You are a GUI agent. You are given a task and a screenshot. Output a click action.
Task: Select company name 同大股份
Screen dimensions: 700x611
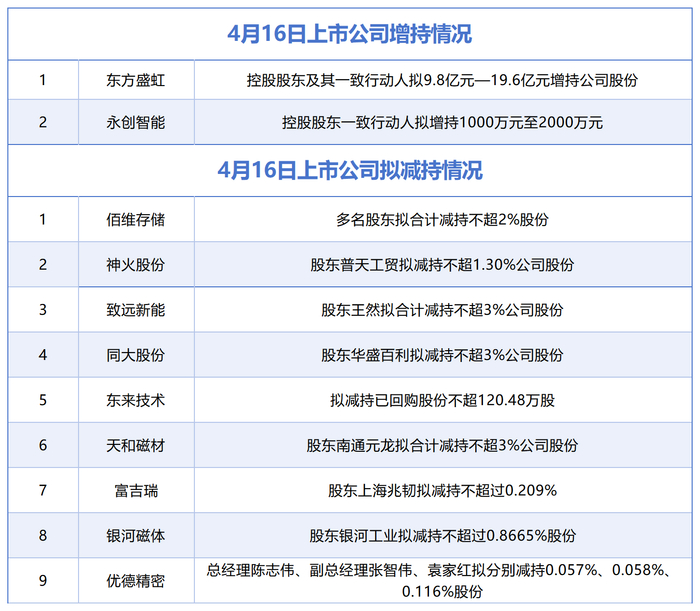tap(136, 355)
